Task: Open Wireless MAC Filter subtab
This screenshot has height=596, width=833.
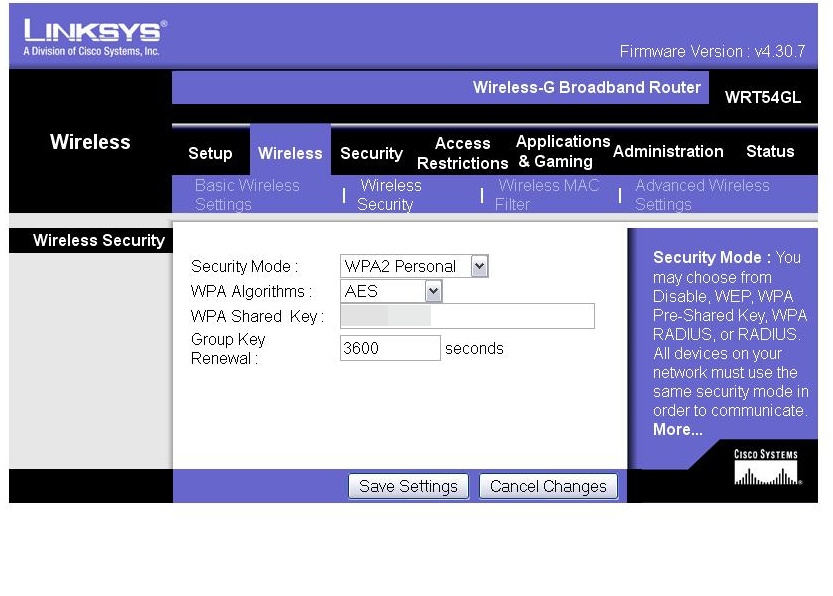Action: tap(547, 195)
